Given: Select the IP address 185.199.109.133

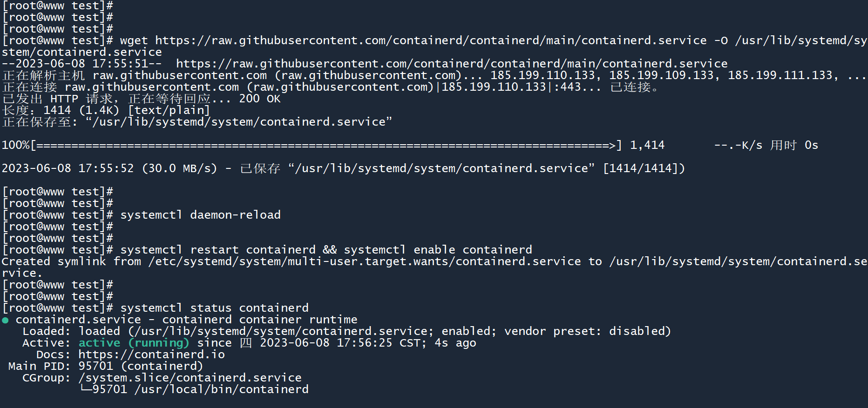Looking at the screenshot, I should coord(661,75).
